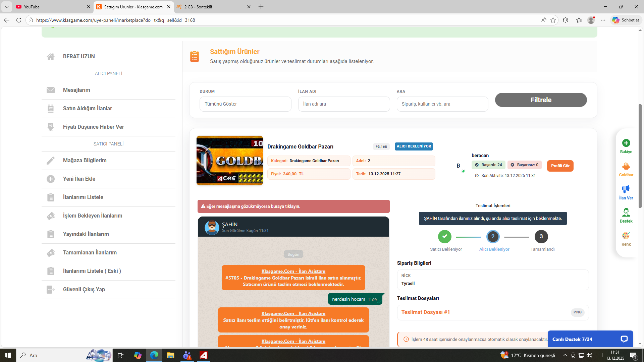Image resolution: width=644 pixels, height=362 pixels.
Task: Open Microsoft Teams from the taskbar
Action: tap(187, 355)
